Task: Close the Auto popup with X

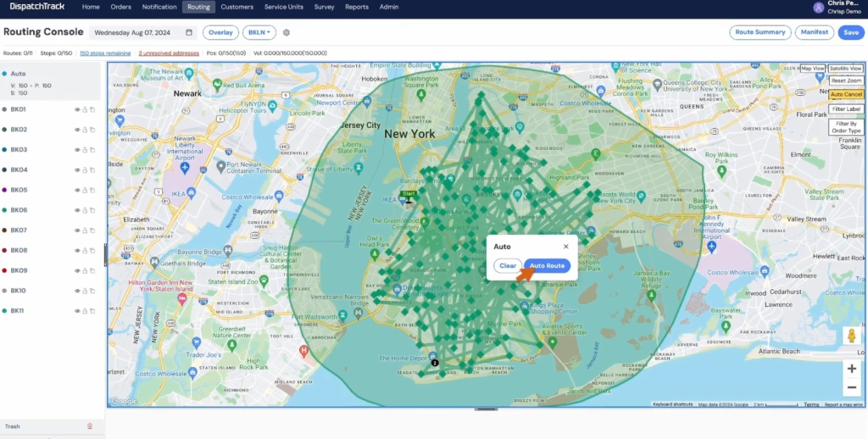Action: coord(565,247)
